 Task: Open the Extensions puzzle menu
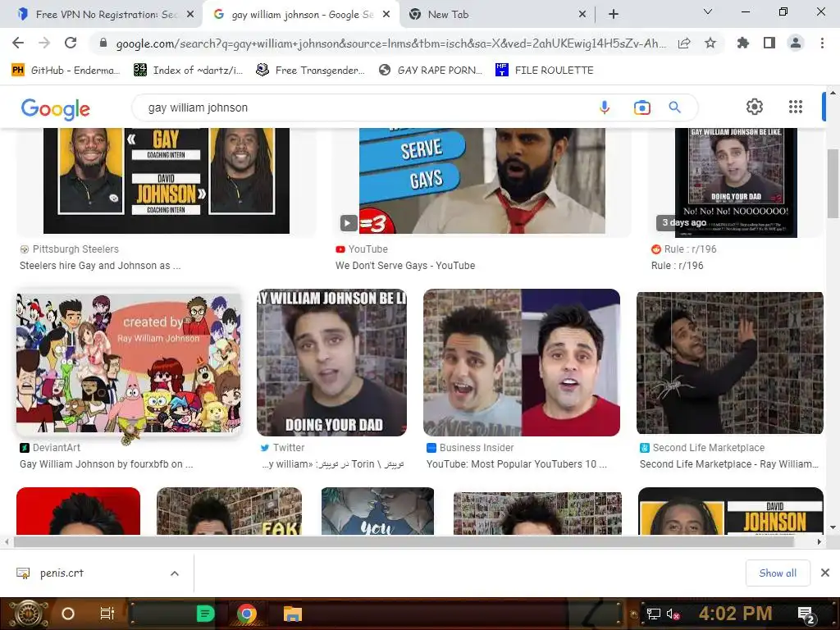tap(743, 43)
